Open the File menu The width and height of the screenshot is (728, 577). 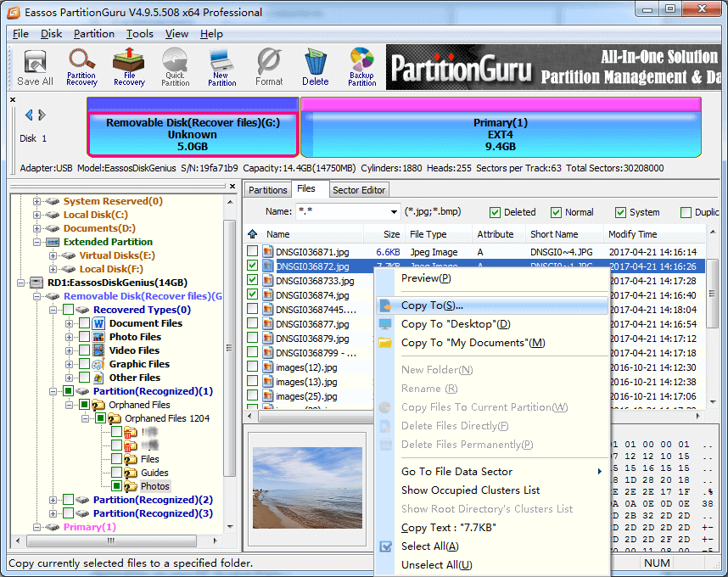20,34
